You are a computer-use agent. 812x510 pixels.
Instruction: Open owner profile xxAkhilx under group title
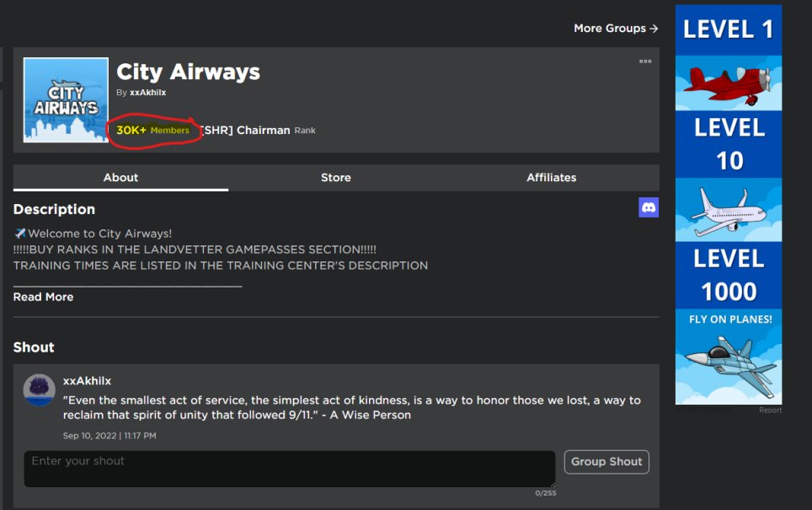click(x=147, y=92)
